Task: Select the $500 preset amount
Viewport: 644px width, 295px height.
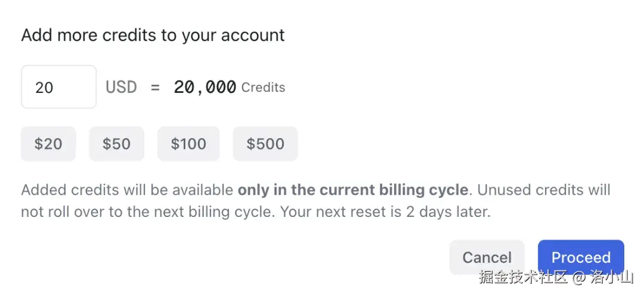Action: click(265, 144)
